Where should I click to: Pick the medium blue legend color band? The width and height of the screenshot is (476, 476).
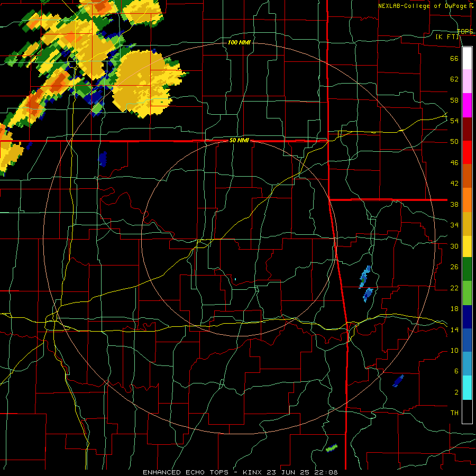click(467, 340)
